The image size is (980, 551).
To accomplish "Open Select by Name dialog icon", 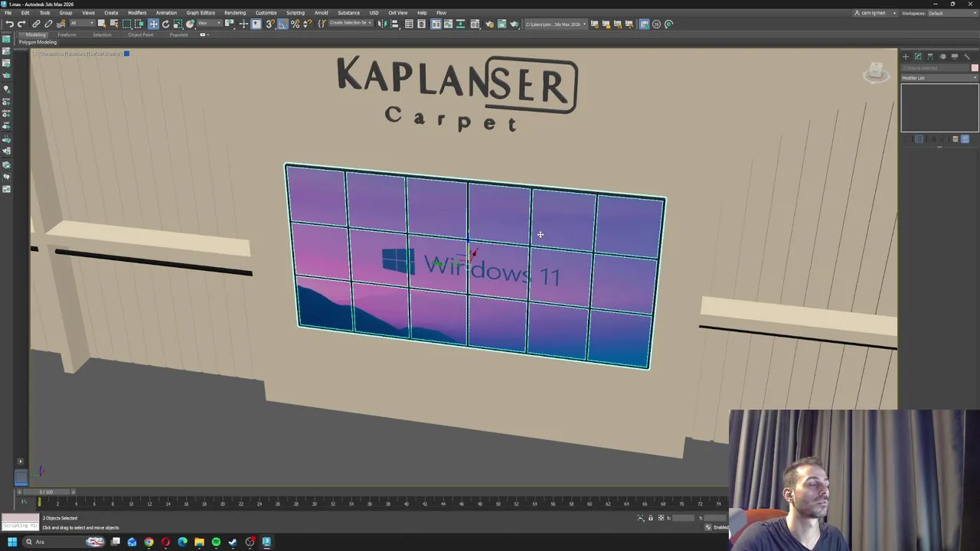I will point(114,24).
